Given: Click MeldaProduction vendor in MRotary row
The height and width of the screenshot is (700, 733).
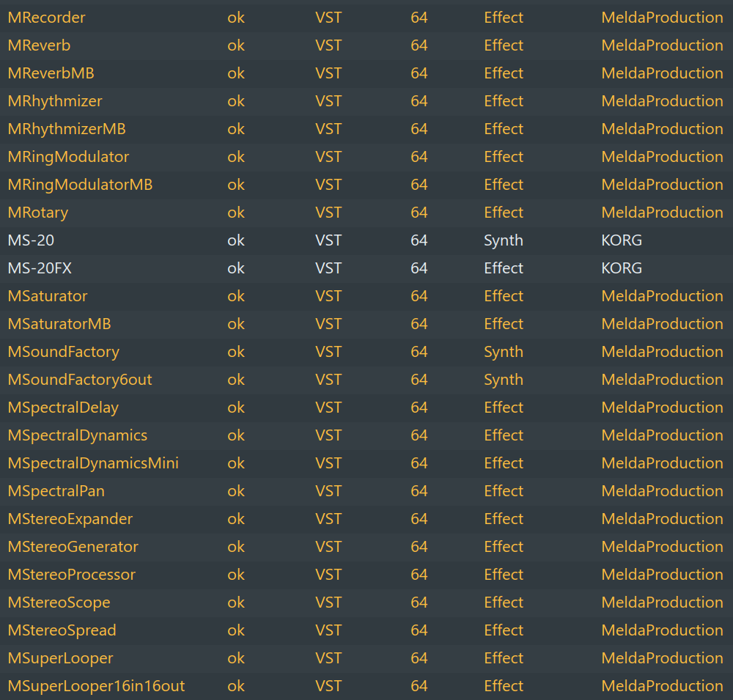Looking at the screenshot, I should pos(662,213).
